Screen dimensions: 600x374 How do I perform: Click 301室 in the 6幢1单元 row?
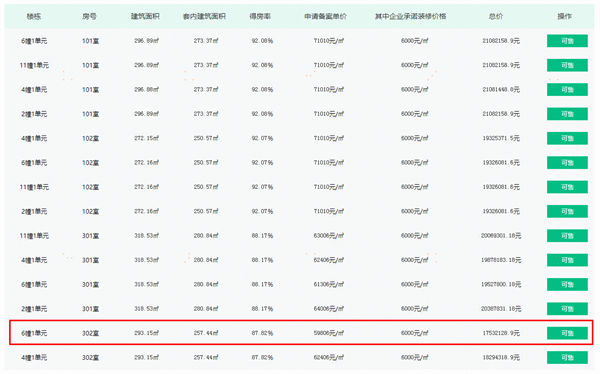click(91, 284)
